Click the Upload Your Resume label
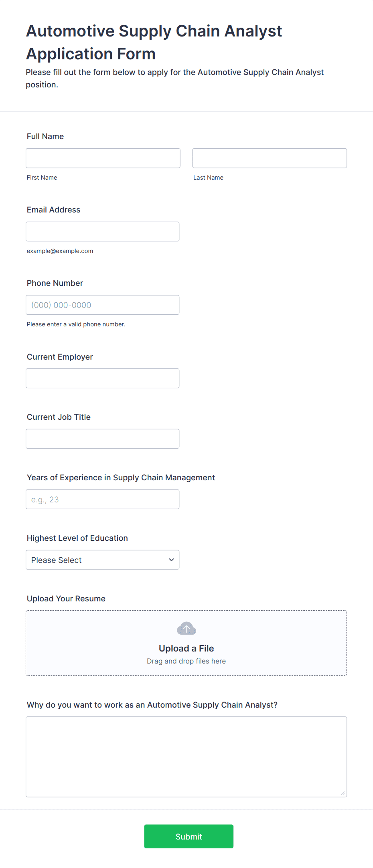This screenshot has width=373, height=868. point(66,599)
